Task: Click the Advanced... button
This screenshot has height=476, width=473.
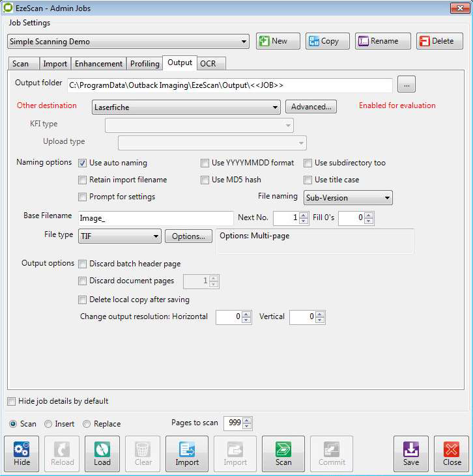Action: (x=311, y=107)
